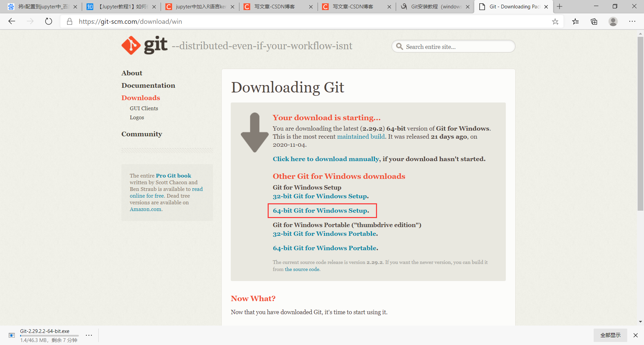Open the Pro Git book link
Viewport: 644px width, 345px height.
[x=173, y=176]
